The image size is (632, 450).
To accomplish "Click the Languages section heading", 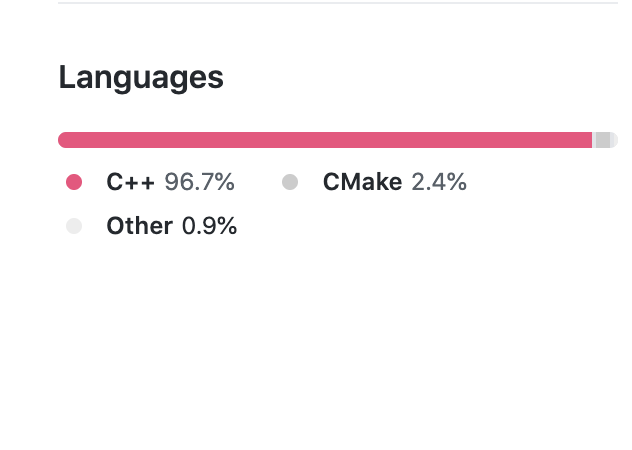I will click(141, 77).
